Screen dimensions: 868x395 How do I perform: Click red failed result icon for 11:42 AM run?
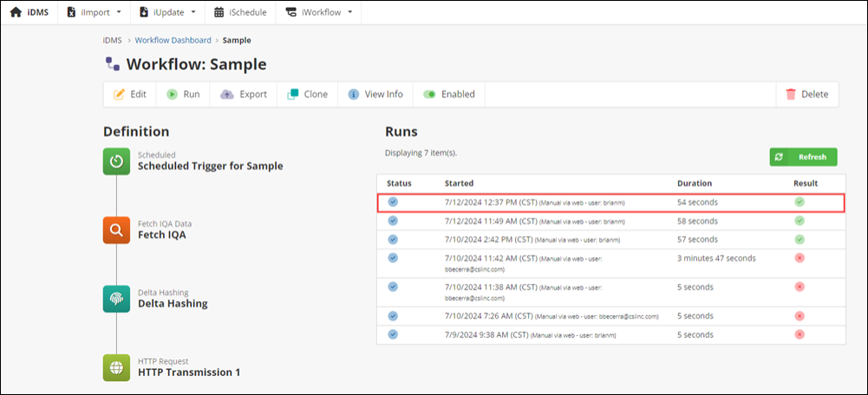point(799,259)
